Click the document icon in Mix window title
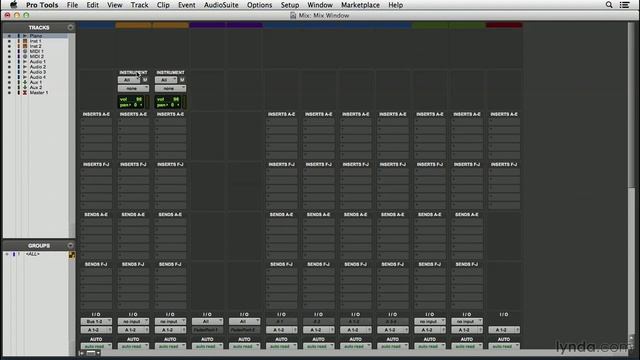Screen dimensions: 640x360 [x=293, y=16]
